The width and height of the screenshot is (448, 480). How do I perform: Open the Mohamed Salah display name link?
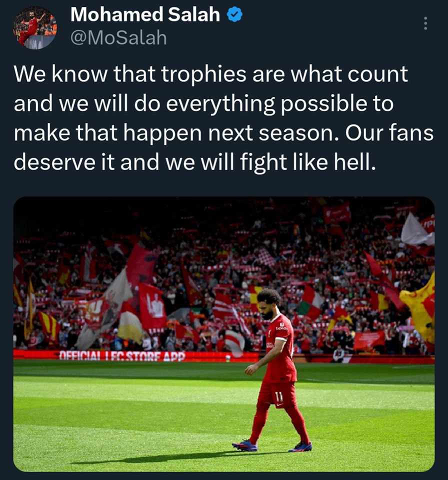pos(145,14)
